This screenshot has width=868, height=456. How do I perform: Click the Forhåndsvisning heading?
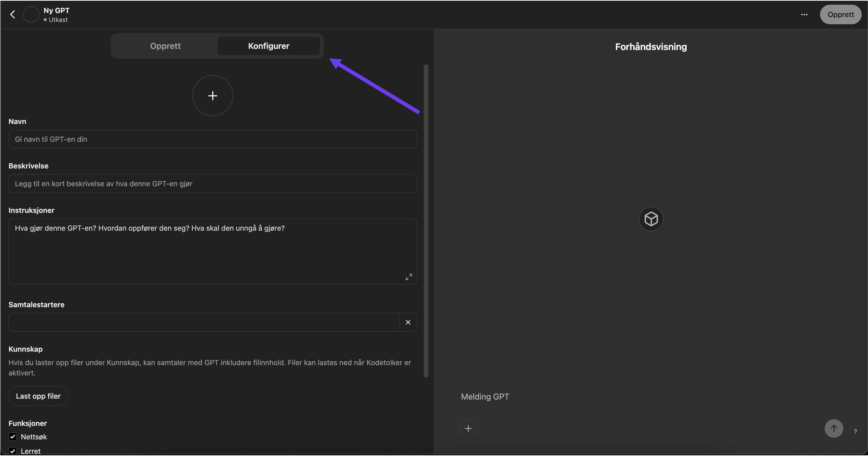click(651, 47)
